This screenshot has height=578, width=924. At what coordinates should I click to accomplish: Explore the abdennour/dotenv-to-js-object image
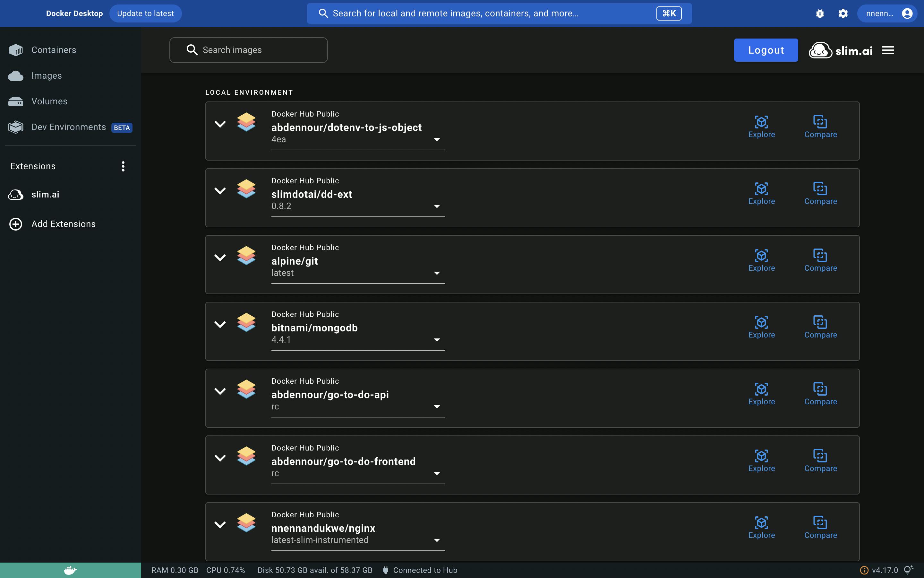point(761,127)
